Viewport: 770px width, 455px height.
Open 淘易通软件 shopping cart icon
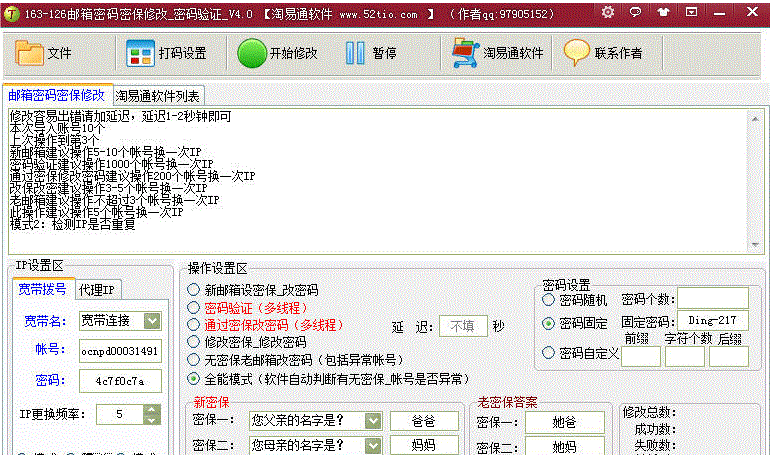point(465,53)
